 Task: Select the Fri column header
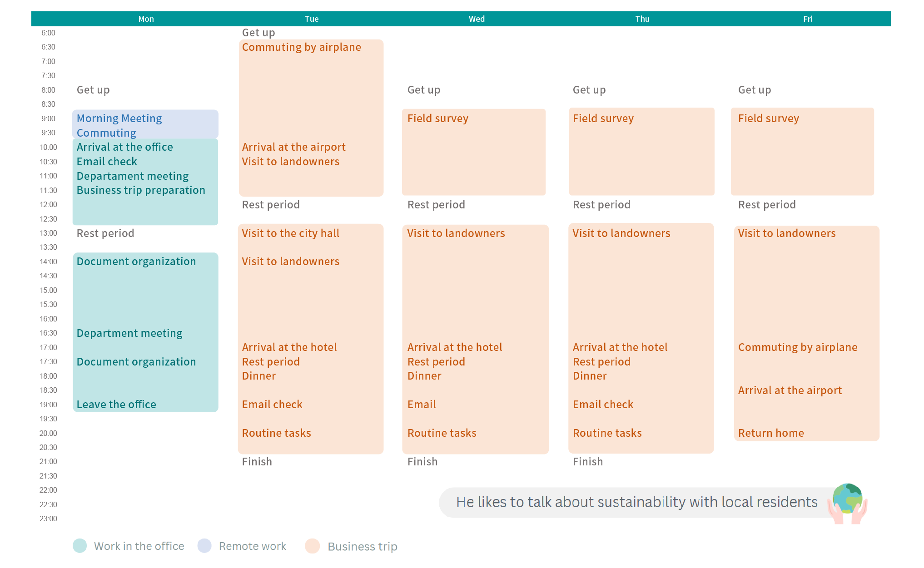click(x=808, y=19)
